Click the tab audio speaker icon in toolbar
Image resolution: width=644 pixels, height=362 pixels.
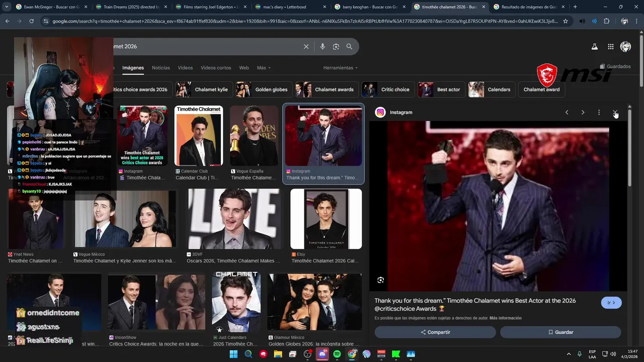(x=582, y=21)
